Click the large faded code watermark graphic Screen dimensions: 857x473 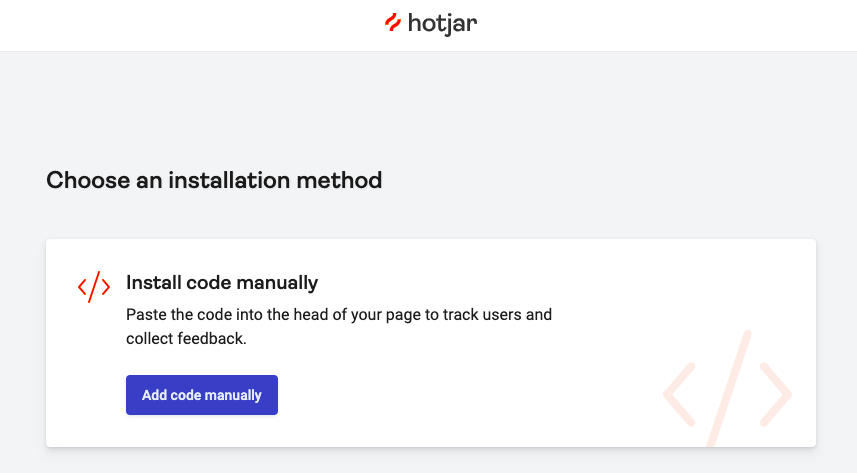coord(727,388)
